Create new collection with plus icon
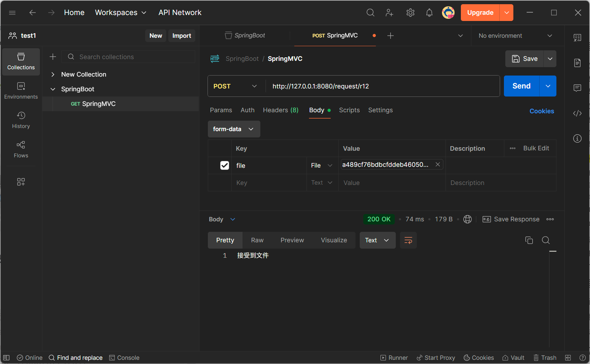The image size is (590, 364). [x=53, y=57]
